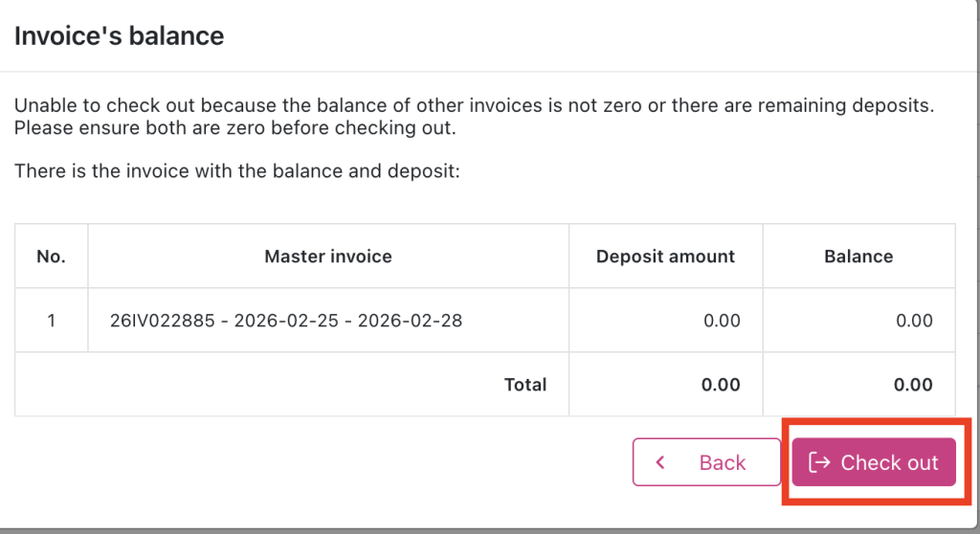Click row number 1 in the table
This screenshot has width=980, height=534.
point(51,321)
